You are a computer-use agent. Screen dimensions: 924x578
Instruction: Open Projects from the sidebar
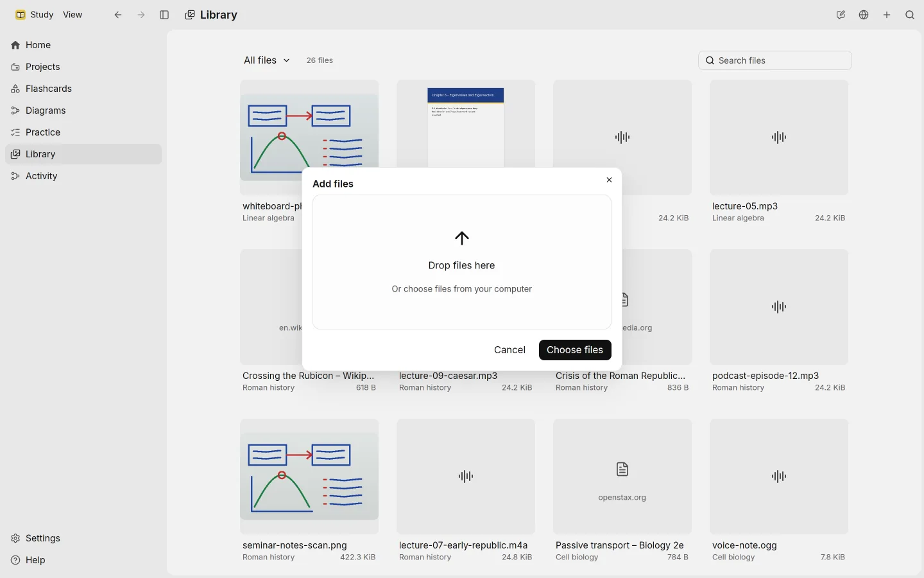pos(83,67)
